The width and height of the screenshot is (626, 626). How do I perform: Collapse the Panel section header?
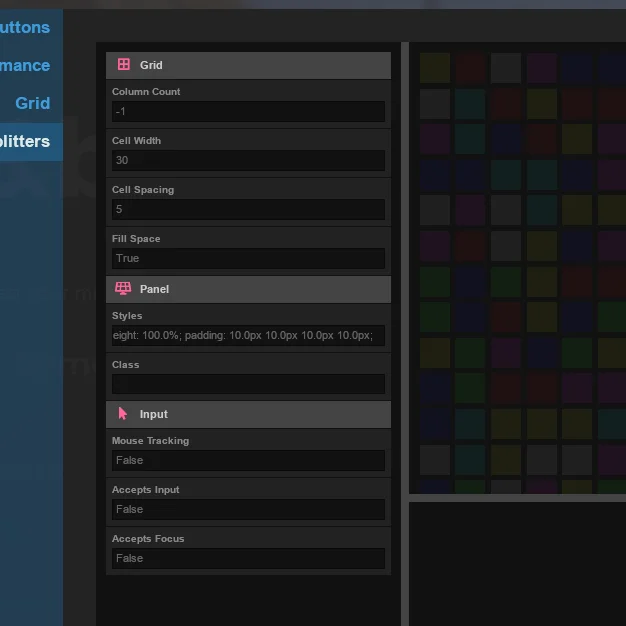pos(248,289)
